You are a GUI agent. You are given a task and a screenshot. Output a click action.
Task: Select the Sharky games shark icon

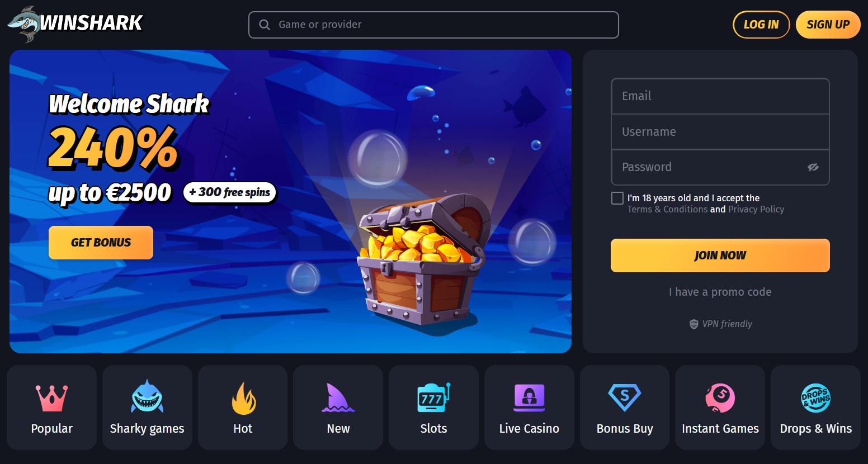coord(147,396)
